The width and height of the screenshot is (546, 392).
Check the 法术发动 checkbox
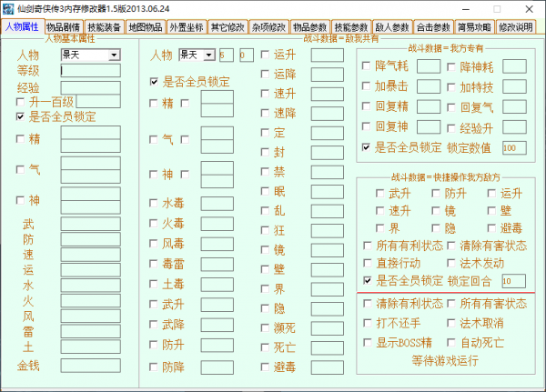[x=451, y=263]
